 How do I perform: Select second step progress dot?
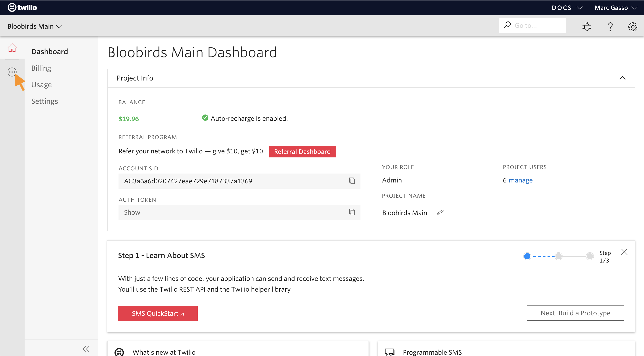pos(558,256)
